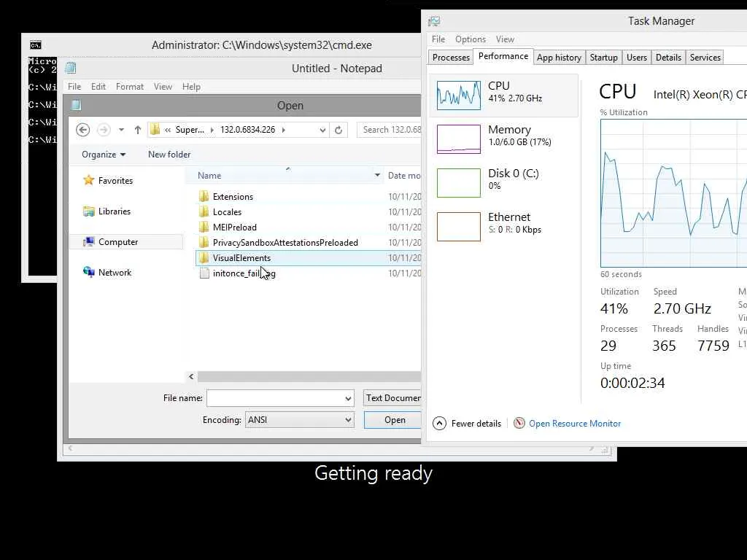Click Open Resource Monitor link

tap(575, 424)
